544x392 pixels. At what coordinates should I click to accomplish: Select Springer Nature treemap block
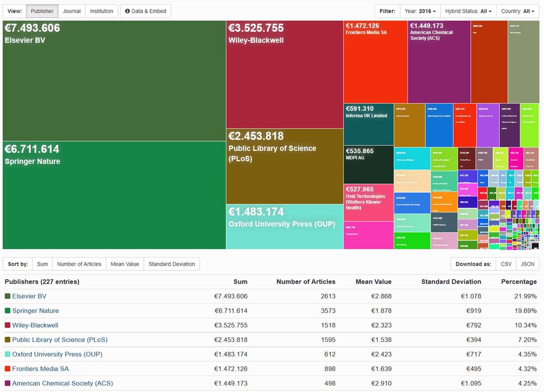[x=114, y=195]
